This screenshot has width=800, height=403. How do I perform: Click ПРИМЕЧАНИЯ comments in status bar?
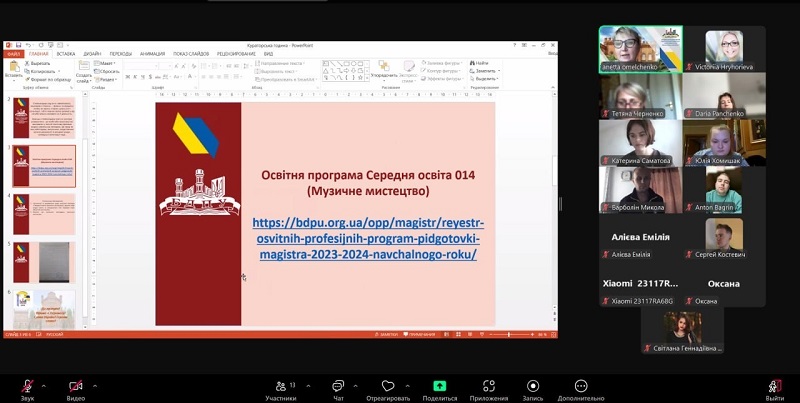coord(419,335)
